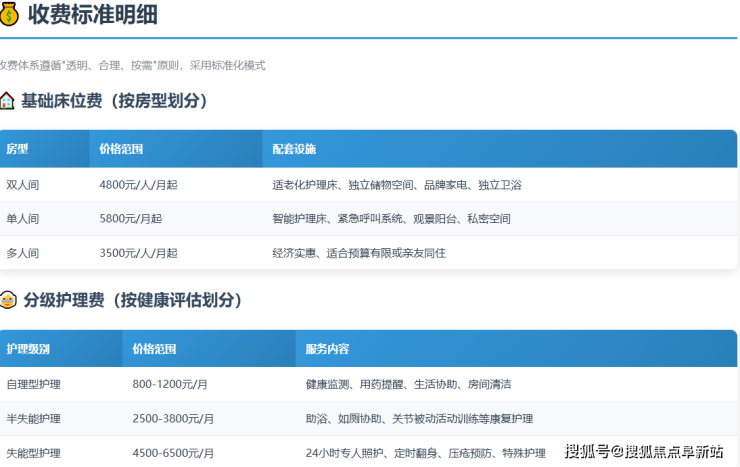
Task: Select the 多人间 room type cell
Action: pos(22,253)
